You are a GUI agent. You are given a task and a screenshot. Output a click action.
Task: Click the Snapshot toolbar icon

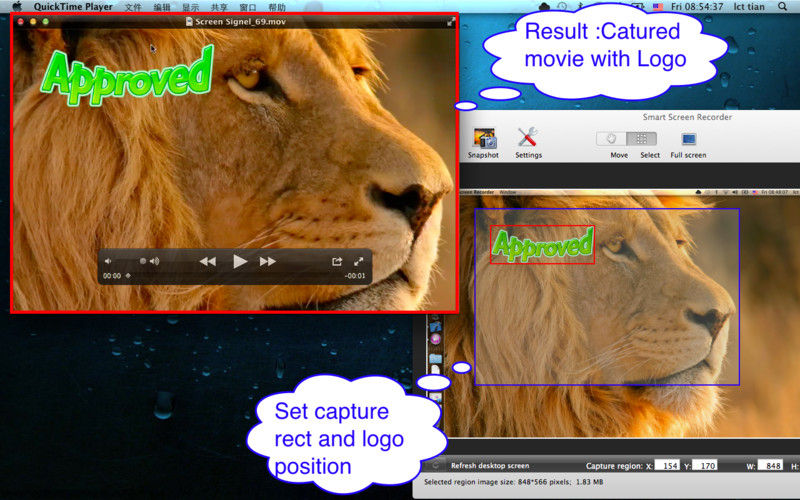coord(484,139)
